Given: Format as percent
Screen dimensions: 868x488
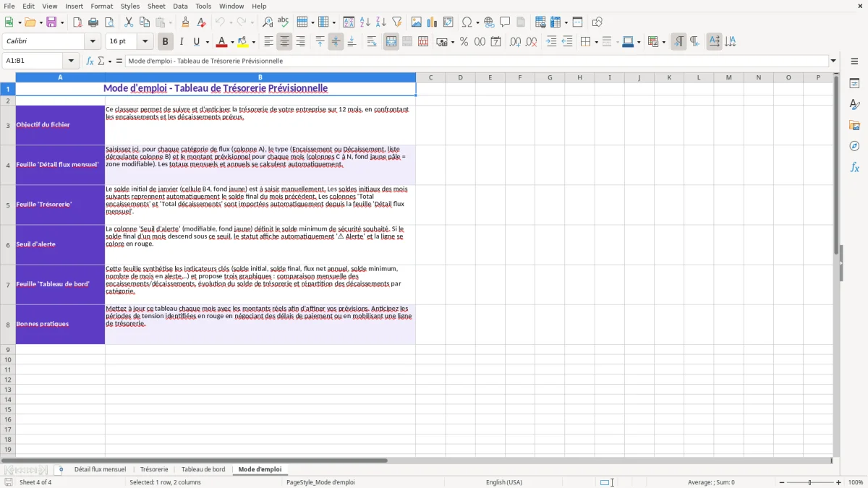Looking at the screenshot, I should (x=464, y=42).
